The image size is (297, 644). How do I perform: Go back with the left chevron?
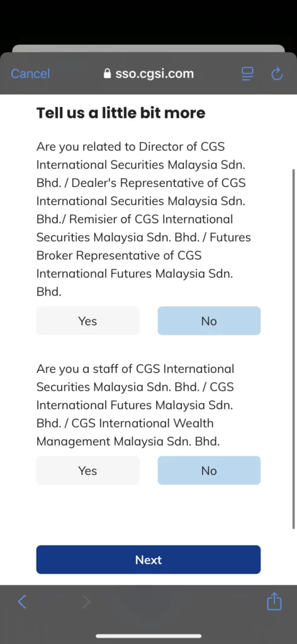(22, 602)
